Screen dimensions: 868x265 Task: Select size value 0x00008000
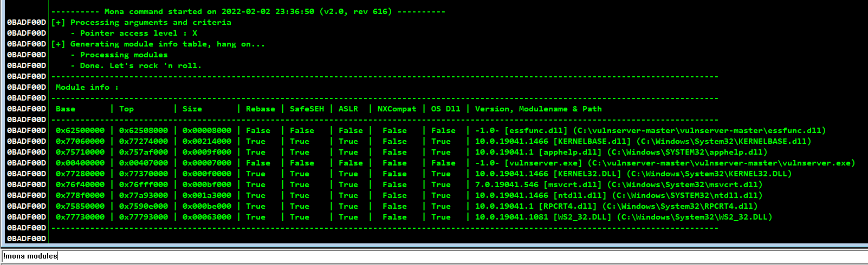pos(207,130)
